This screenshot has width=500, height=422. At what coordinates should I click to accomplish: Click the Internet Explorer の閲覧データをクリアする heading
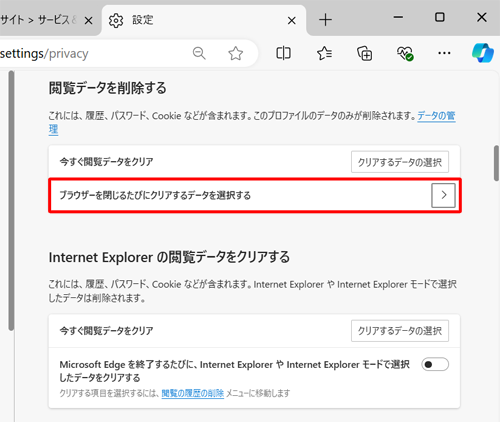coord(169,257)
